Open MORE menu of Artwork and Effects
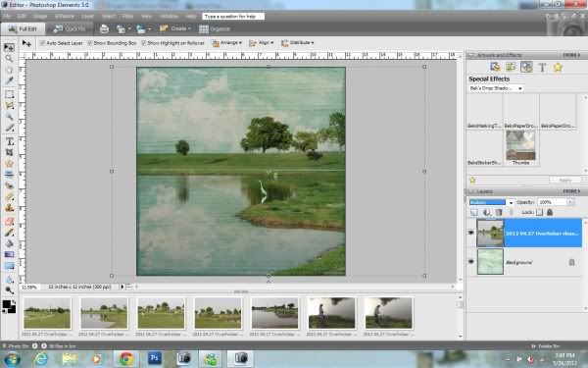The width and height of the screenshot is (588, 368). (x=571, y=55)
